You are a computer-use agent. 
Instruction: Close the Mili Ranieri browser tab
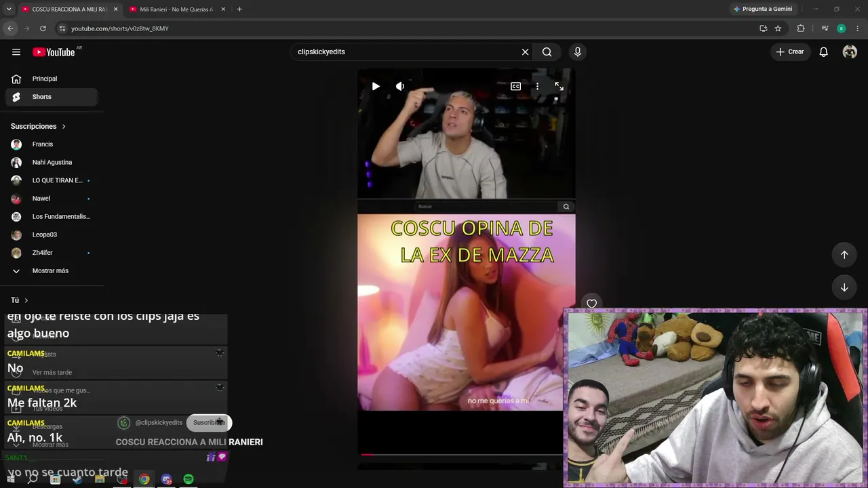[x=223, y=9]
